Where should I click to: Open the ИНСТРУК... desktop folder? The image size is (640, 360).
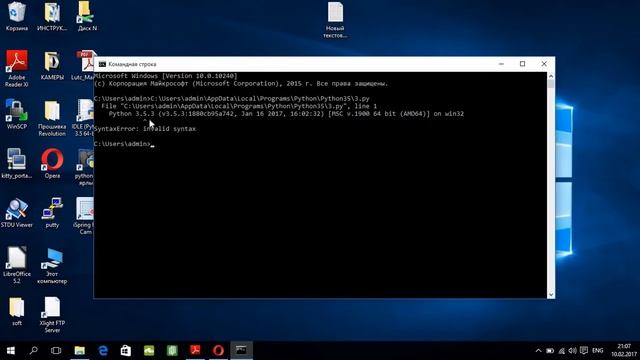(52, 16)
